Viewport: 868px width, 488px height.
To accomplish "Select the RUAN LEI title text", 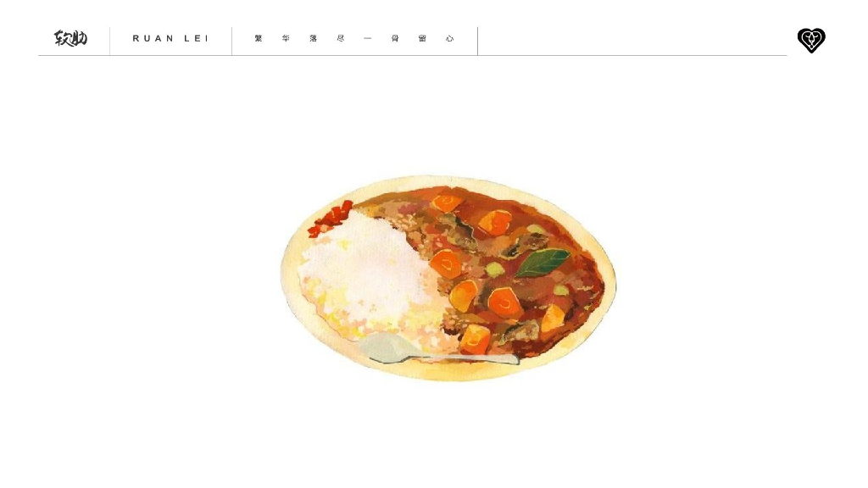I will pos(170,38).
